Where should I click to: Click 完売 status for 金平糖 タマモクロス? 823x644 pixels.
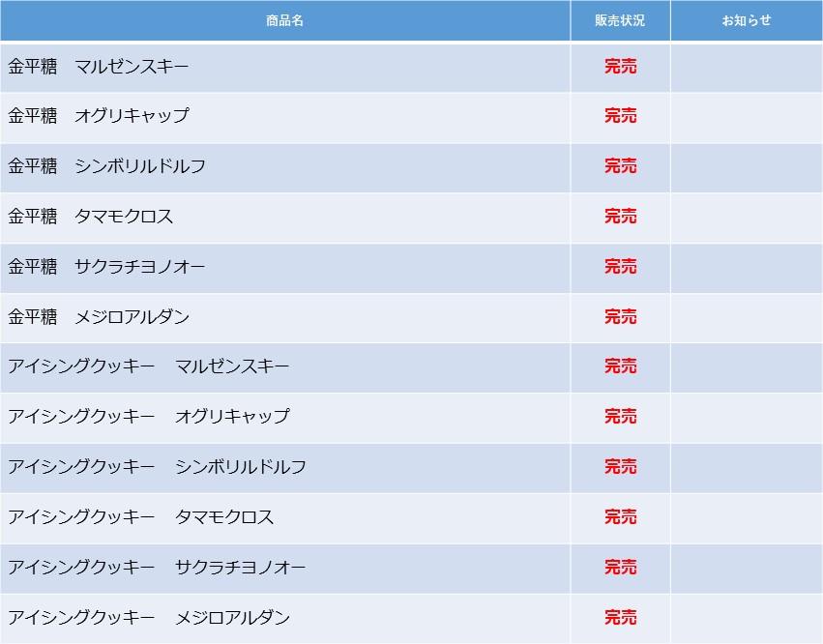tap(621, 217)
